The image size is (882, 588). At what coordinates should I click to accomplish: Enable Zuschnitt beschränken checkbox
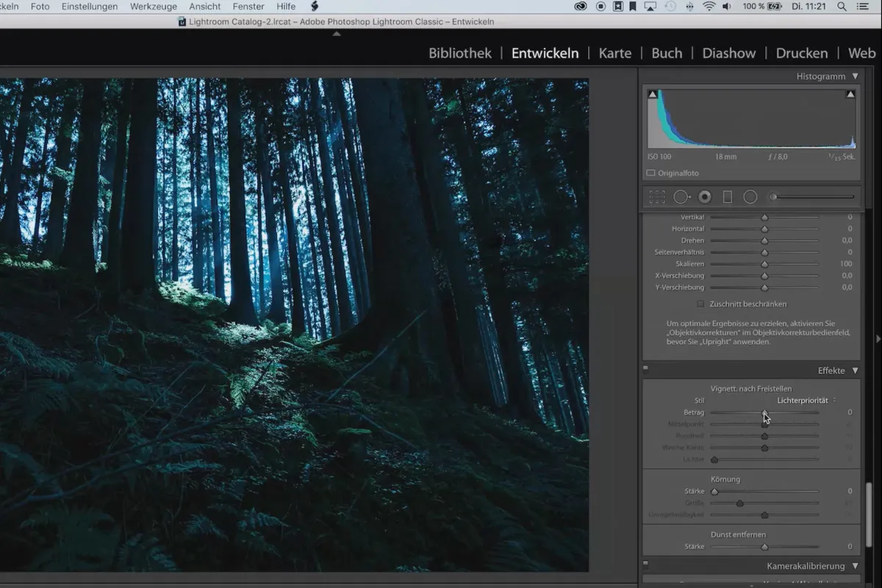pyautogui.click(x=700, y=304)
